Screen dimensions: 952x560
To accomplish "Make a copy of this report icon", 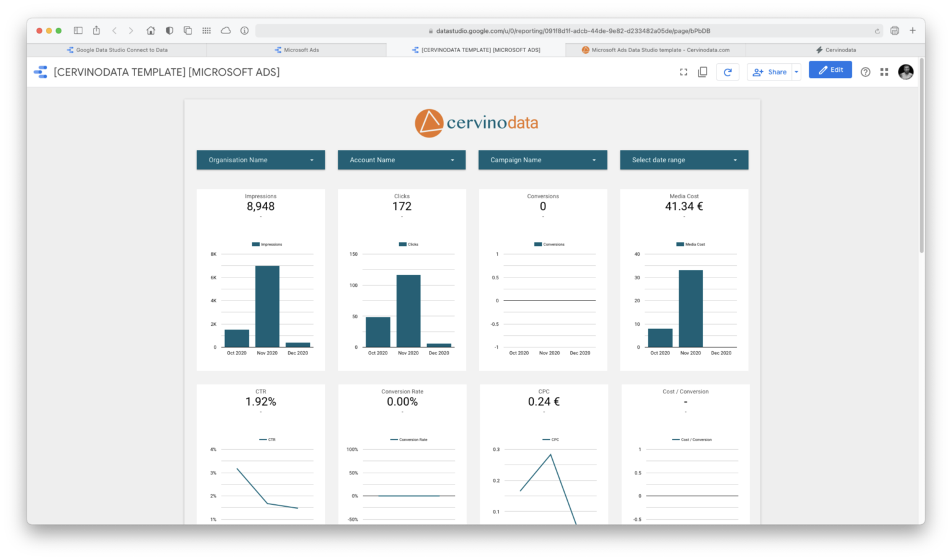I will [x=702, y=72].
